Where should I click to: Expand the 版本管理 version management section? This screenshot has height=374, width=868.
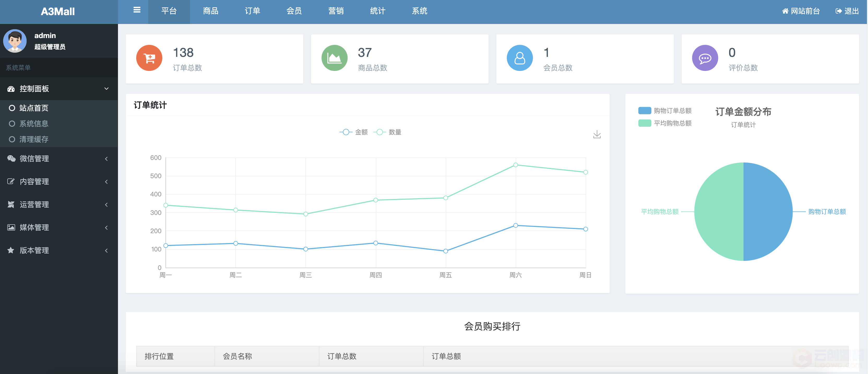[x=59, y=251]
